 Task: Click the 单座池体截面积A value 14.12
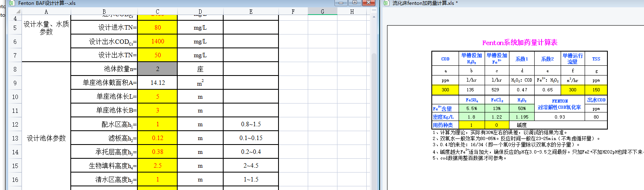click(157, 83)
